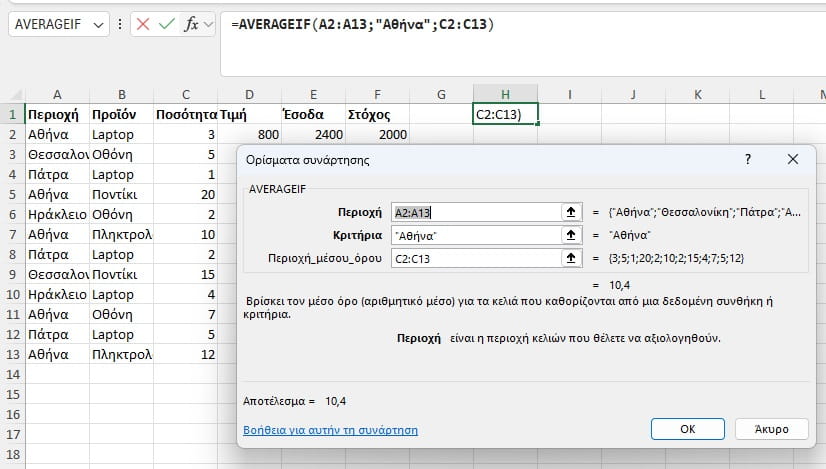Click Laptop cell in row 10
Viewport: 826px width, 469px height.
coord(122,295)
